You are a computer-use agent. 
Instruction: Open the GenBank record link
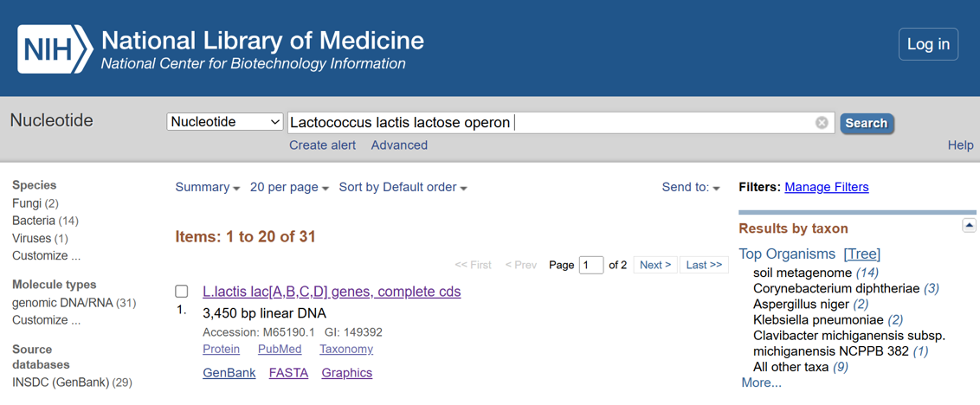tap(229, 373)
